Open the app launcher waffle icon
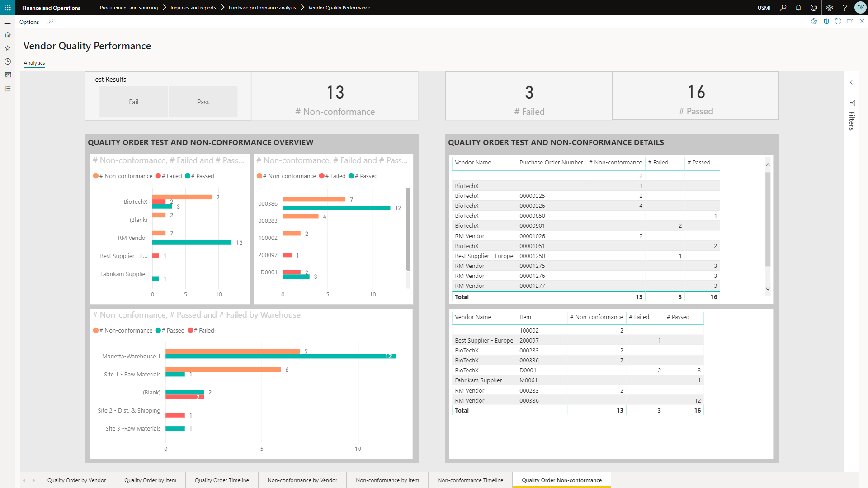Viewport: 868px width, 488px height. point(8,8)
